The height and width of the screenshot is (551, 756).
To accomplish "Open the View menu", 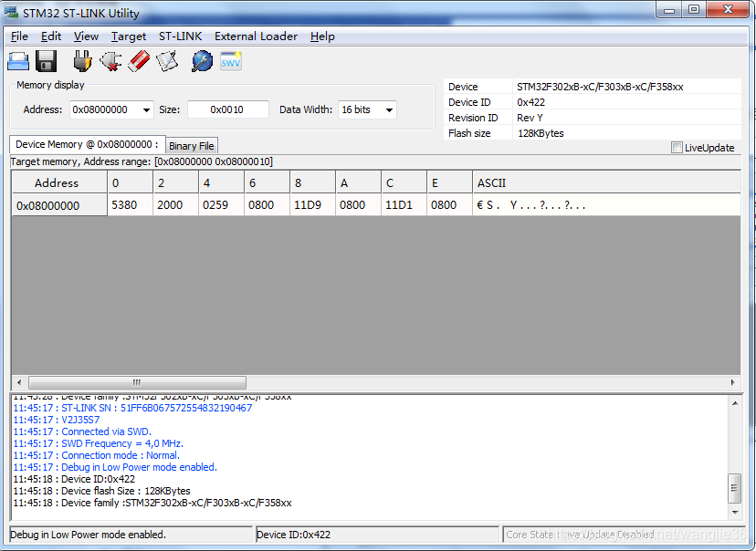I will [x=86, y=36].
